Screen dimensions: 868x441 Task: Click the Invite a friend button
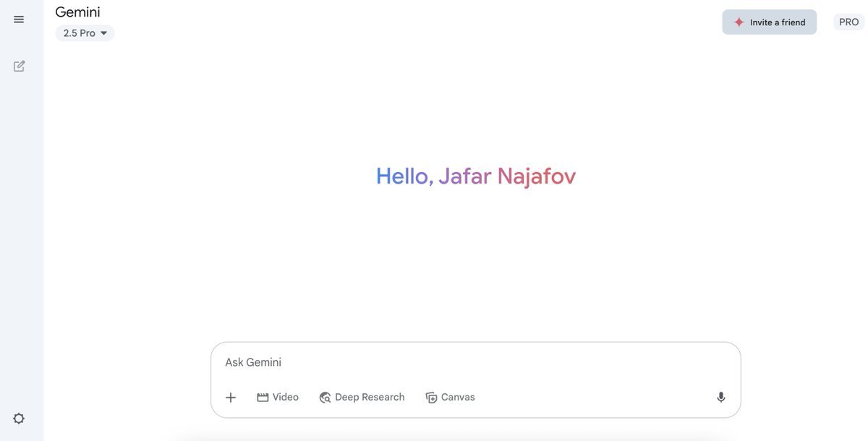click(x=770, y=22)
